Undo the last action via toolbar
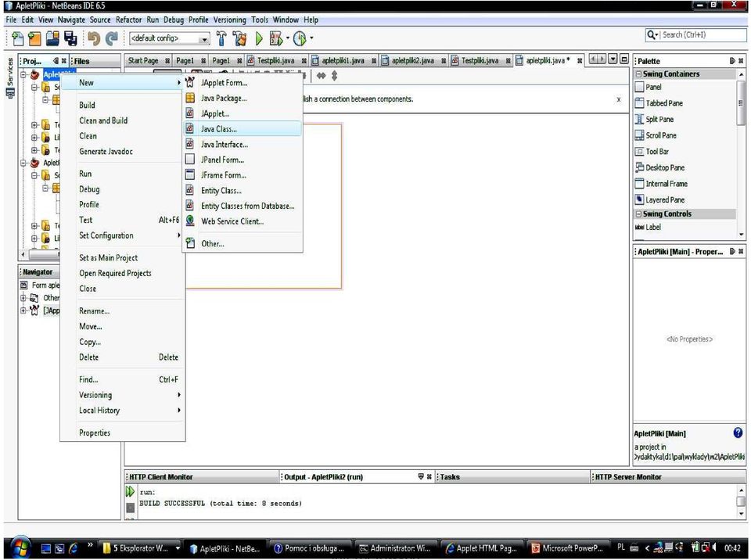The image size is (751, 560). pos(94,38)
